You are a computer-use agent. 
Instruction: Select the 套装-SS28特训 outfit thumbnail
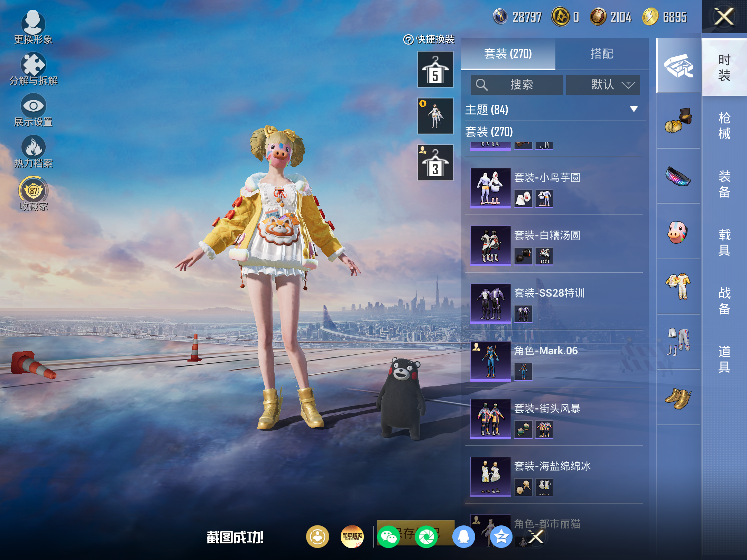(x=490, y=303)
